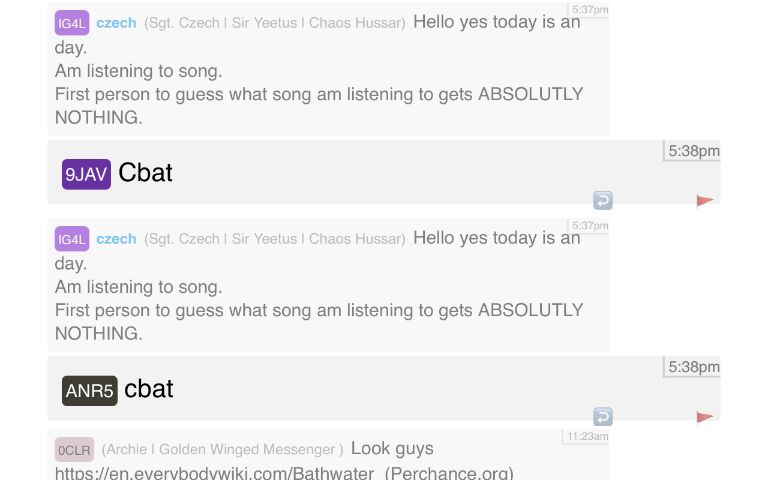This screenshot has width=768, height=480.
Task: Click the Archie Golden Winged Messenger nickname
Action: pyautogui.click(x=222, y=449)
